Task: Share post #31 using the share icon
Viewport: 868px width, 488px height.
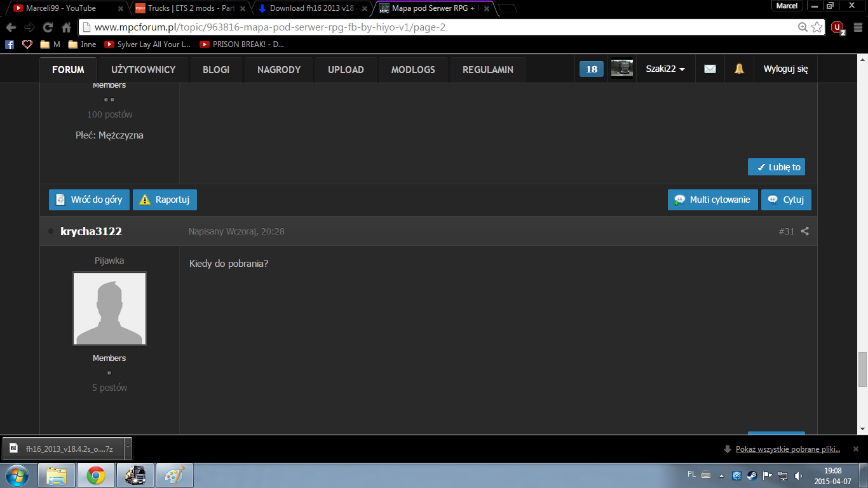Action: [x=804, y=231]
